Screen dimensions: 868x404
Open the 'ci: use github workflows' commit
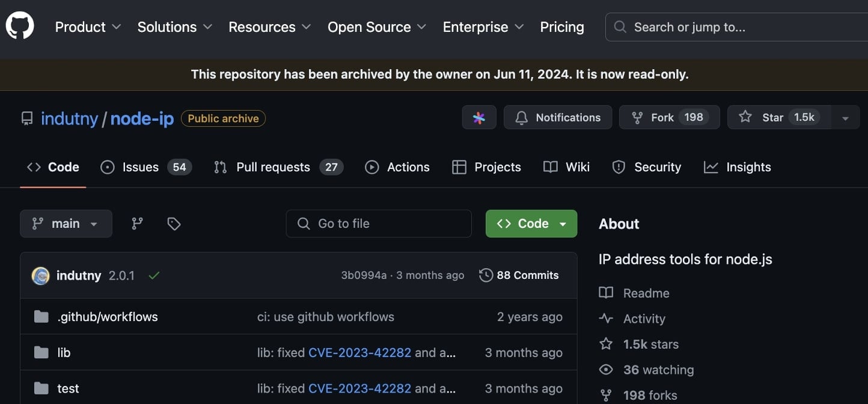(326, 317)
